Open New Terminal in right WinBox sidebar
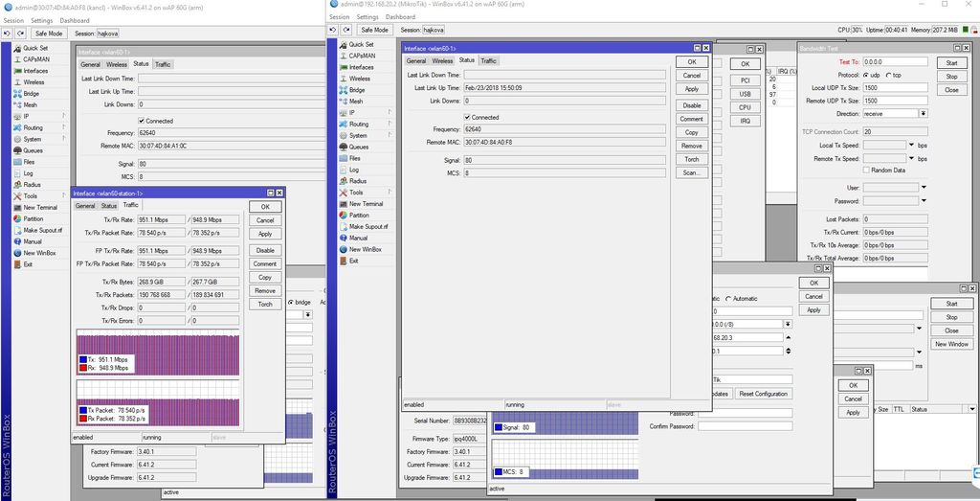The width and height of the screenshot is (980, 501). pos(366,204)
